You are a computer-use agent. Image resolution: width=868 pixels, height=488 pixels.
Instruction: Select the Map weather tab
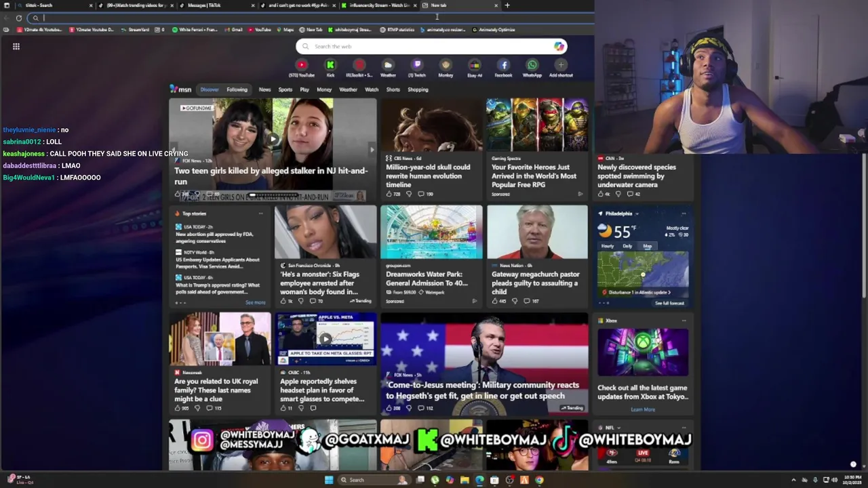click(x=647, y=246)
